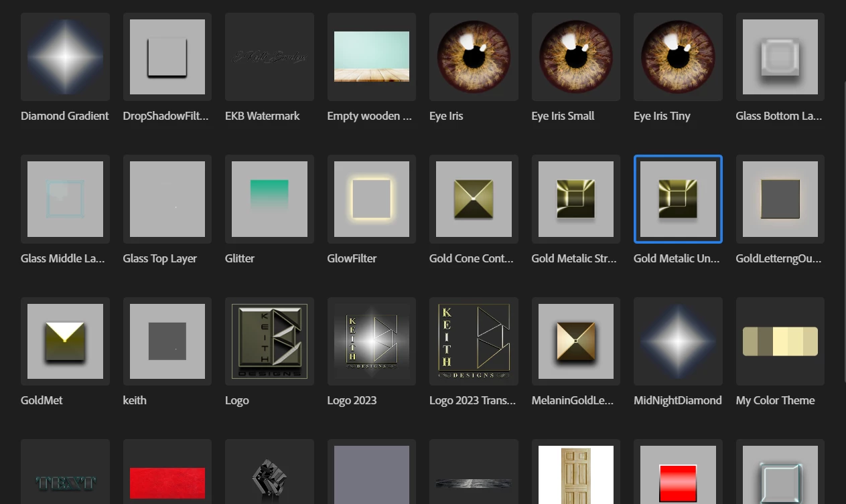The image size is (846, 504).
Task: Click the "Eye Iris" name text
Action: (x=446, y=116)
